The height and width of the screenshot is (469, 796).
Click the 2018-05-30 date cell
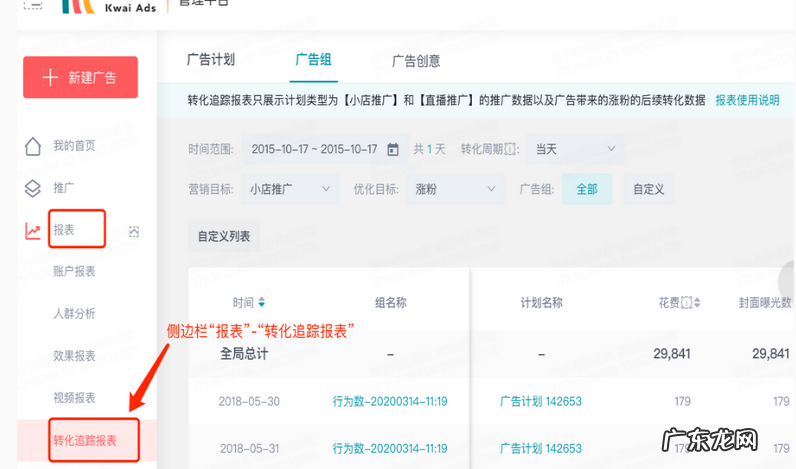249,401
